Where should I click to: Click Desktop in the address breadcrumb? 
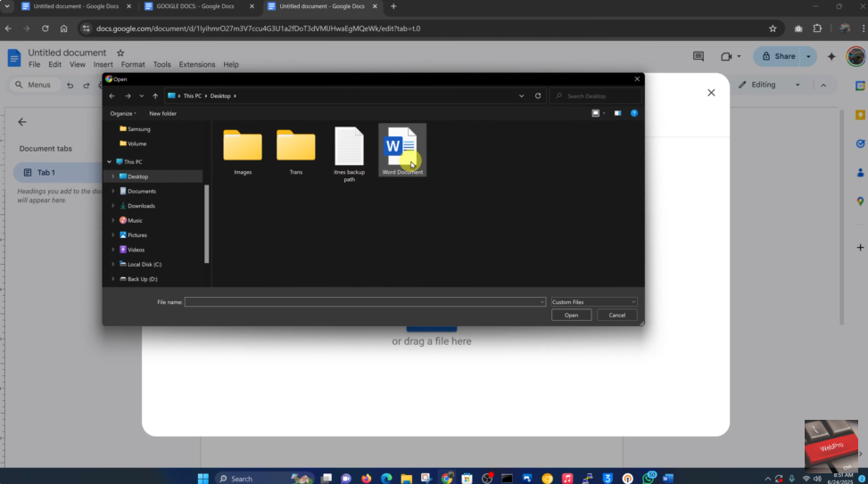click(220, 95)
